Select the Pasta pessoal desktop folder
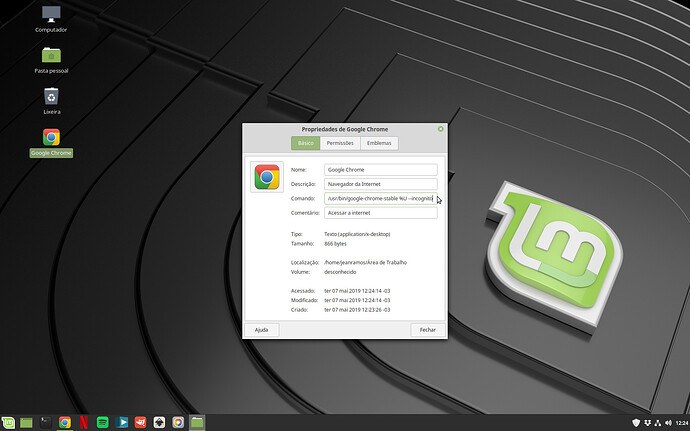This screenshot has height=431, width=690. click(x=51, y=60)
